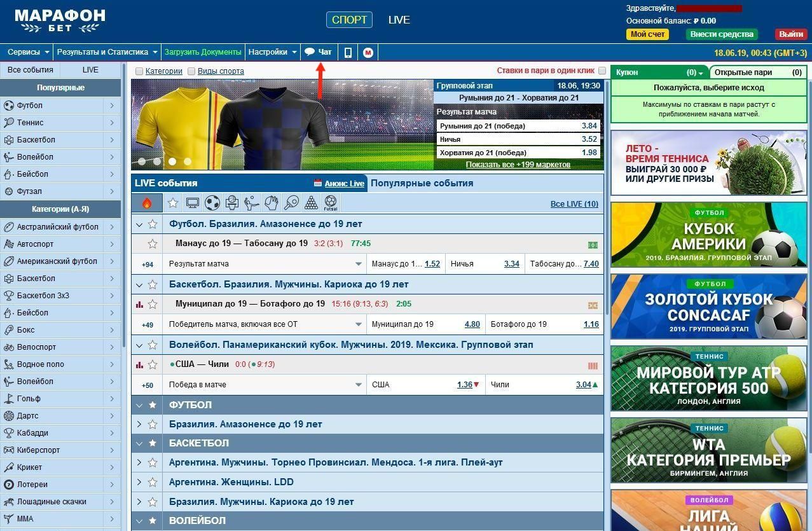Click the table tennis paddle filter icon
The height and width of the screenshot is (531, 812).
point(291,203)
